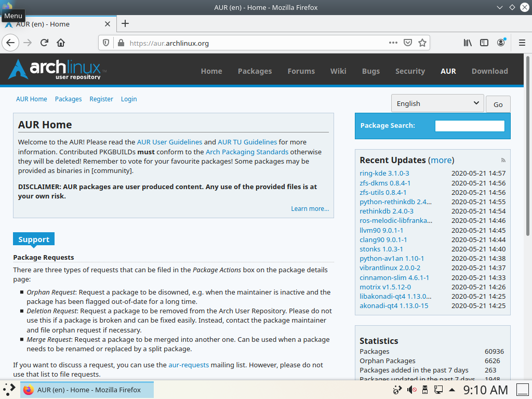The height and width of the screenshot is (399, 532).
Task: Open the title bar window menu arrow
Action: 499,7
